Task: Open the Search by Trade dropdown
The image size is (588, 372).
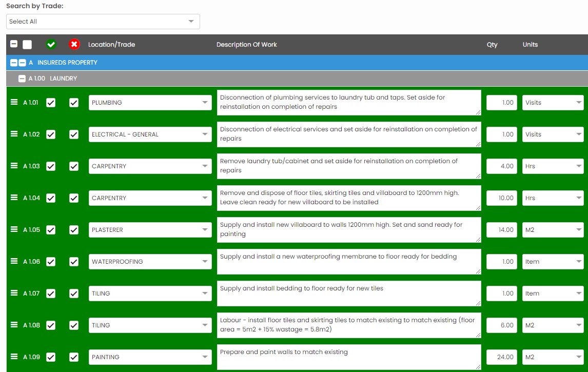Action: [103, 22]
